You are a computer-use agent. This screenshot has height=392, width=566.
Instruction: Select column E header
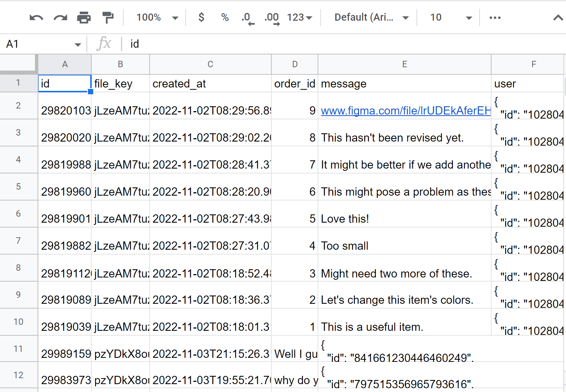point(404,64)
